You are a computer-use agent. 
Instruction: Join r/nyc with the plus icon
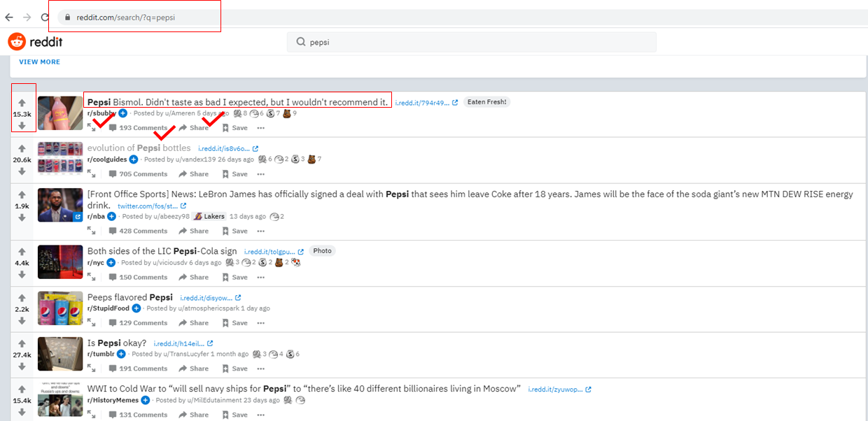[x=111, y=263]
